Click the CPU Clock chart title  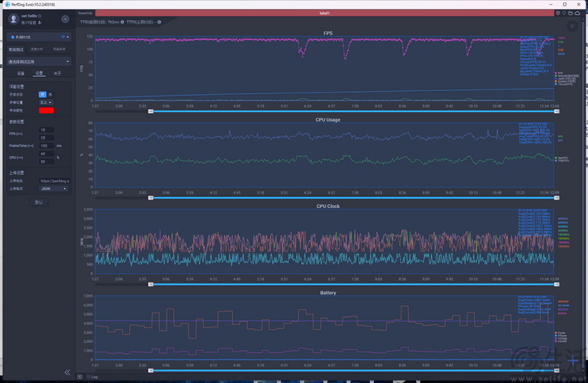point(328,206)
